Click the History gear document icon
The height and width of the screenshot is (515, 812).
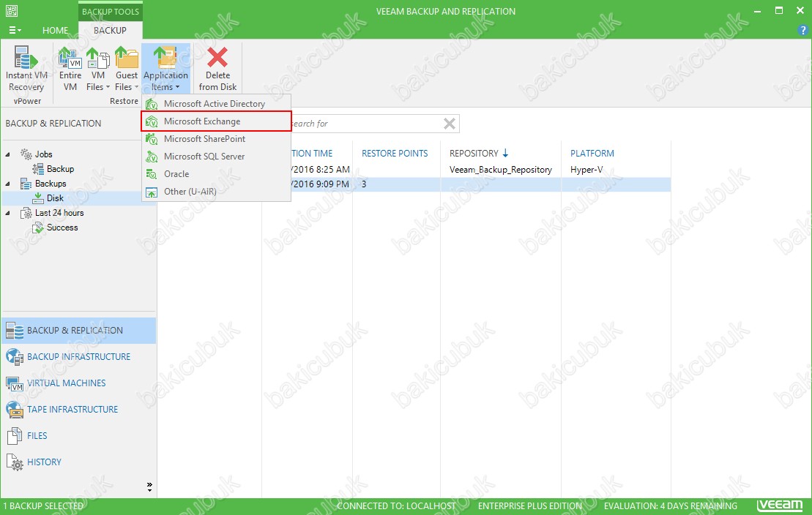(15, 462)
